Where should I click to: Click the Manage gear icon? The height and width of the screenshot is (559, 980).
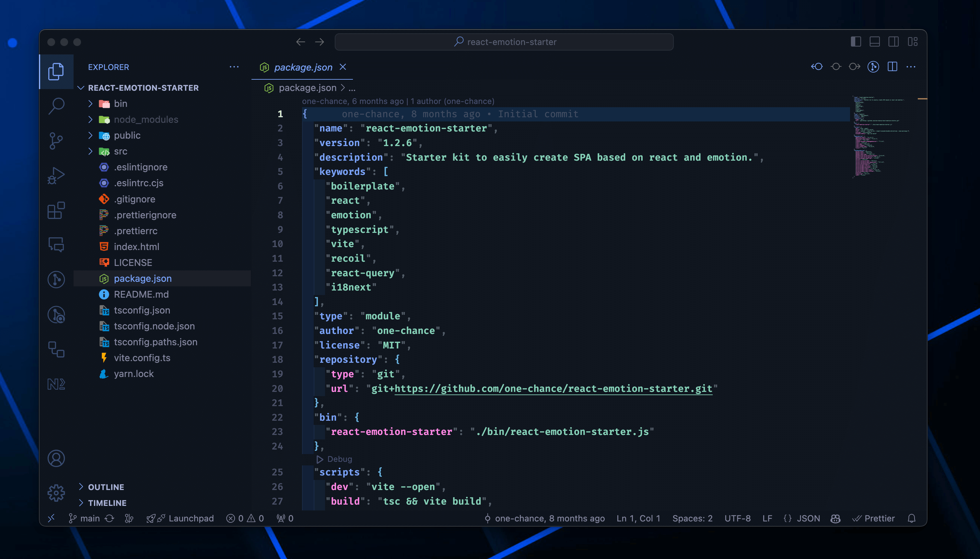pos(56,493)
